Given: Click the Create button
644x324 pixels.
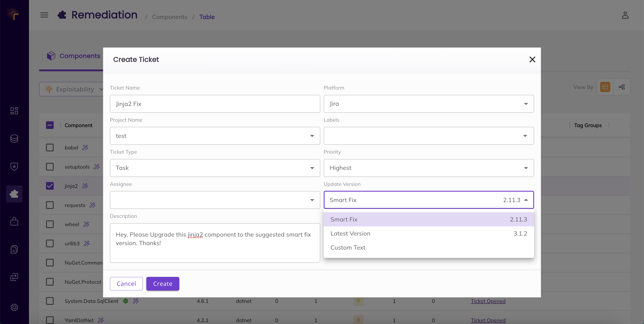Looking at the screenshot, I should pos(163,284).
